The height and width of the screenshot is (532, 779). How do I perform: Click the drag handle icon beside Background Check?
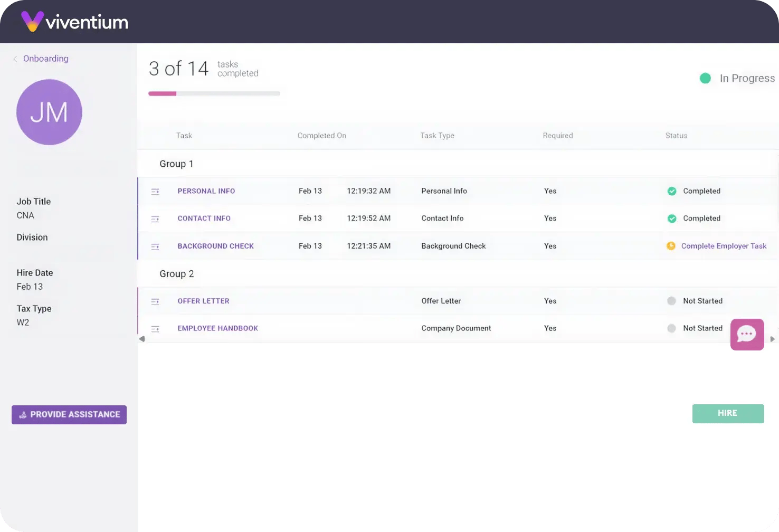[155, 246]
